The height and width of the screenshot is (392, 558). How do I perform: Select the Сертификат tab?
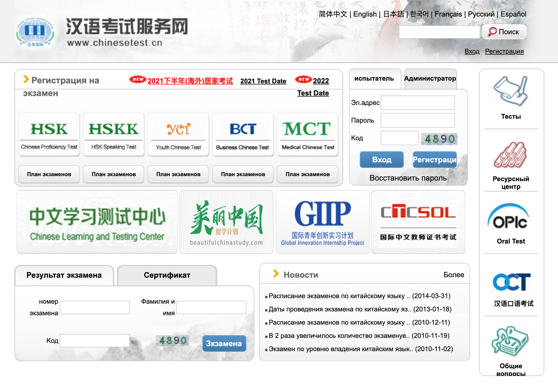coord(167,275)
